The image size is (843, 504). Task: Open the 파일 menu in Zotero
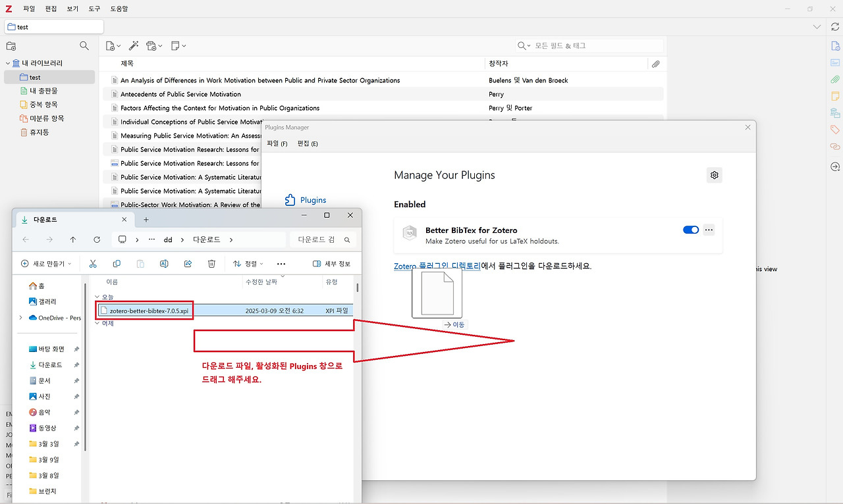[x=29, y=9]
